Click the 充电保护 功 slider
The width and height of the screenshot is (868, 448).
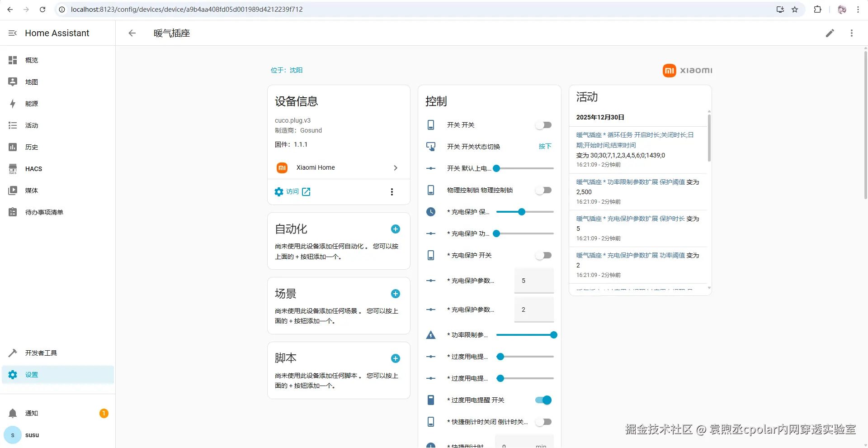point(525,234)
